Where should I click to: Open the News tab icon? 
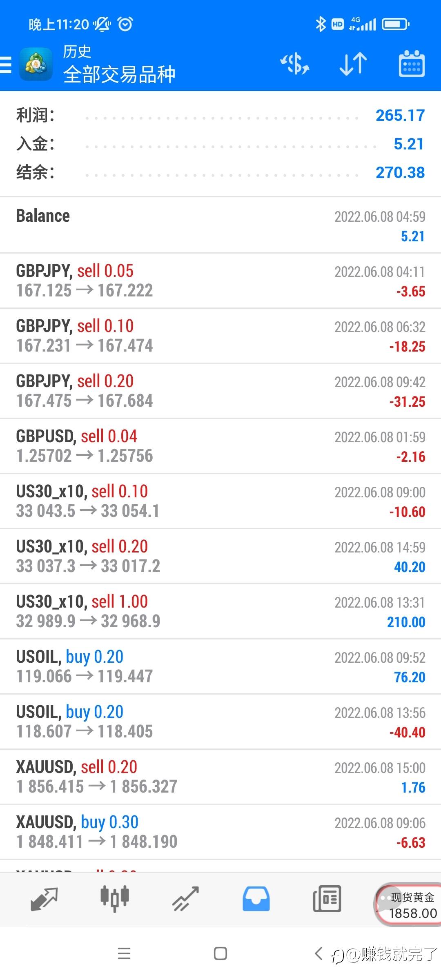[x=327, y=899]
